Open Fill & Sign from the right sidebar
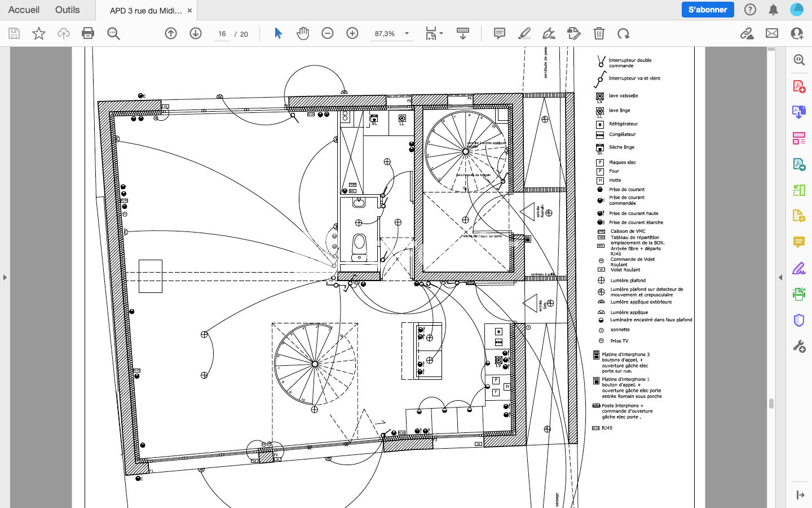812x508 pixels. coord(799,269)
